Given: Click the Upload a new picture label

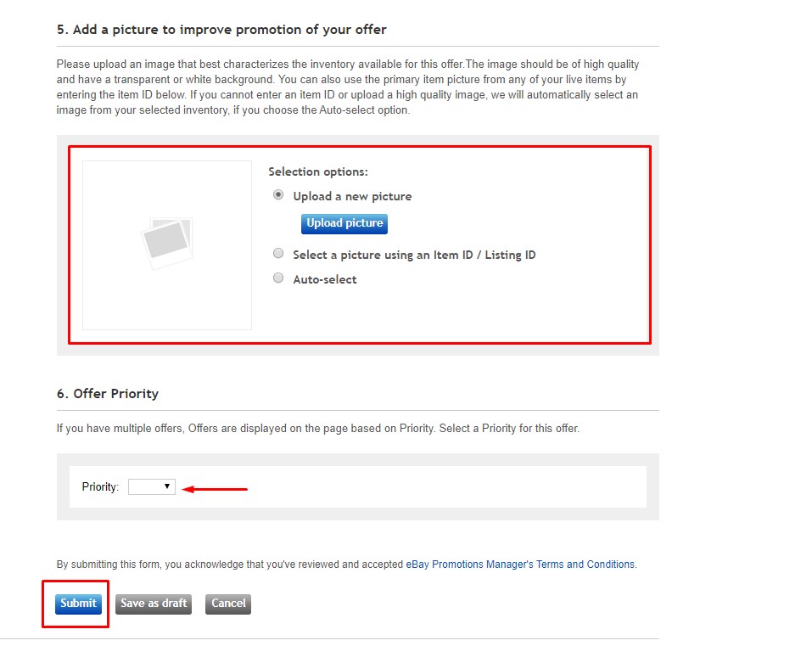Looking at the screenshot, I should click(x=352, y=196).
